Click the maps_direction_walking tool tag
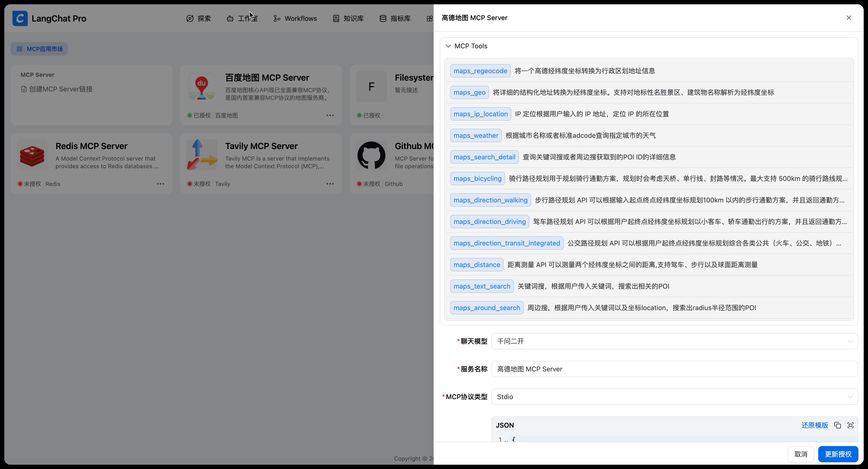The height and width of the screenshot is (469, 868). coord(490,200)
